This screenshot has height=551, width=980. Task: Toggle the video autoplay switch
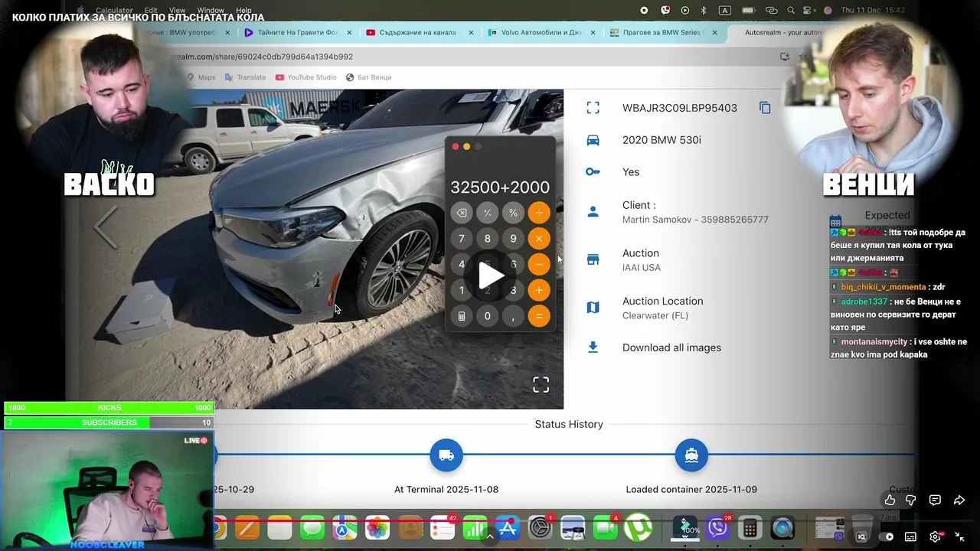point(885,537)
